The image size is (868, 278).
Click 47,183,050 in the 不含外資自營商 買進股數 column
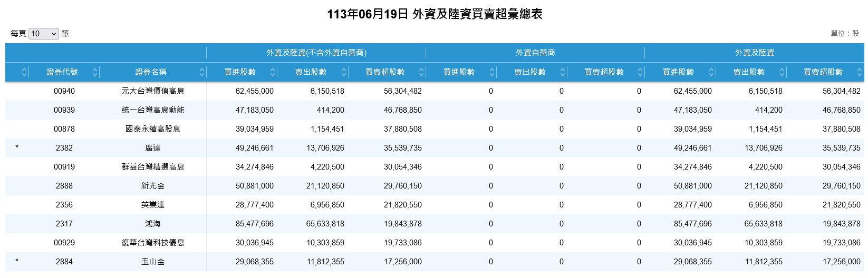(x=255, y=110)
